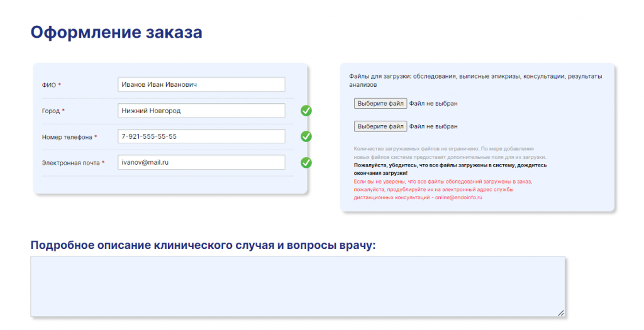Click the green checkmark beside Номер телефона field

point(306,136)
